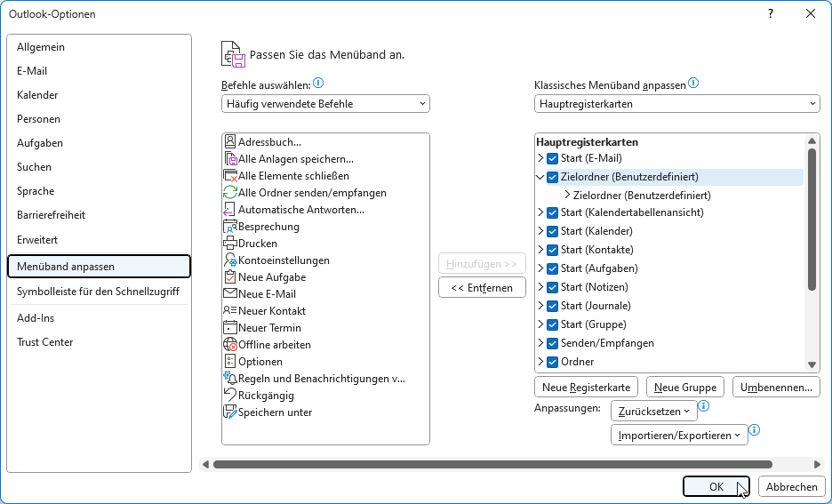Screen dimensions: 832x504
Task: Click the Besprechung calendar icon
Action: [x=230, y=227]
